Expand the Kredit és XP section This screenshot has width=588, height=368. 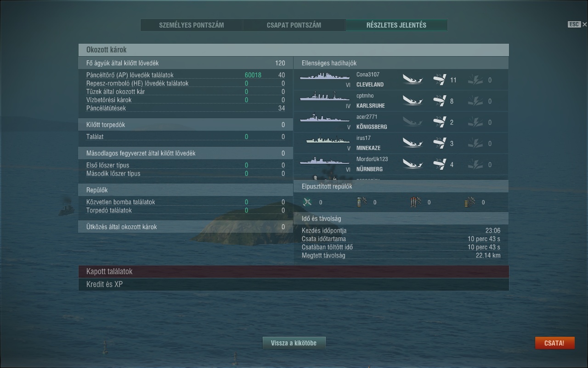(294, 284)
